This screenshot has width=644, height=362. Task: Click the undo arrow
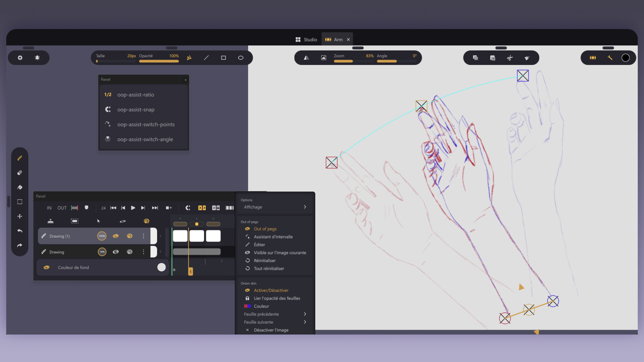click(20, 231)
